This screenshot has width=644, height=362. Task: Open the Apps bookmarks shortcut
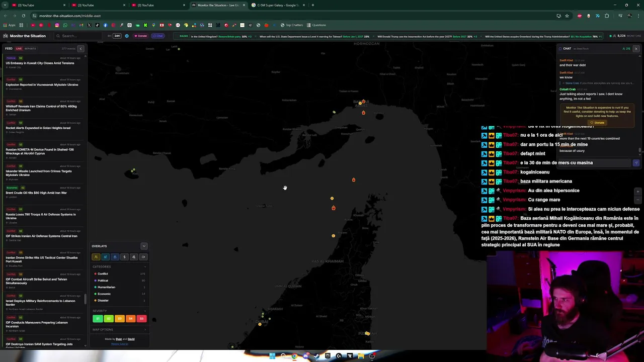[x=9, y=25]
